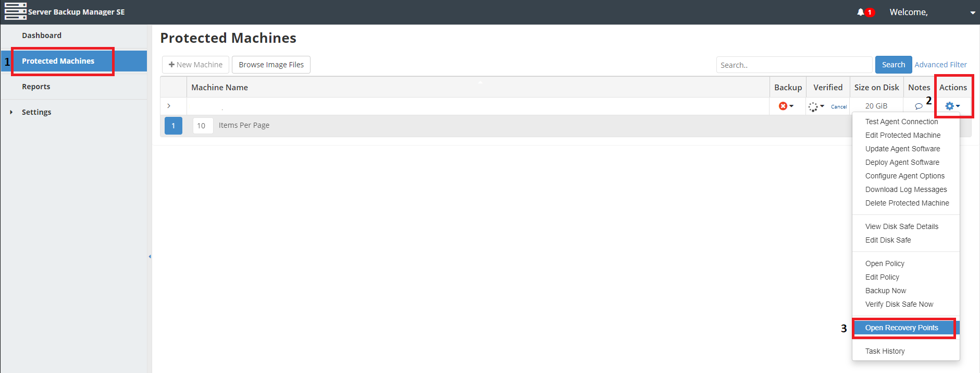Open the Welcome user dropdown arrow
Image resolution: width=980 pixels, height=373 pixels.
pos(973,13)
